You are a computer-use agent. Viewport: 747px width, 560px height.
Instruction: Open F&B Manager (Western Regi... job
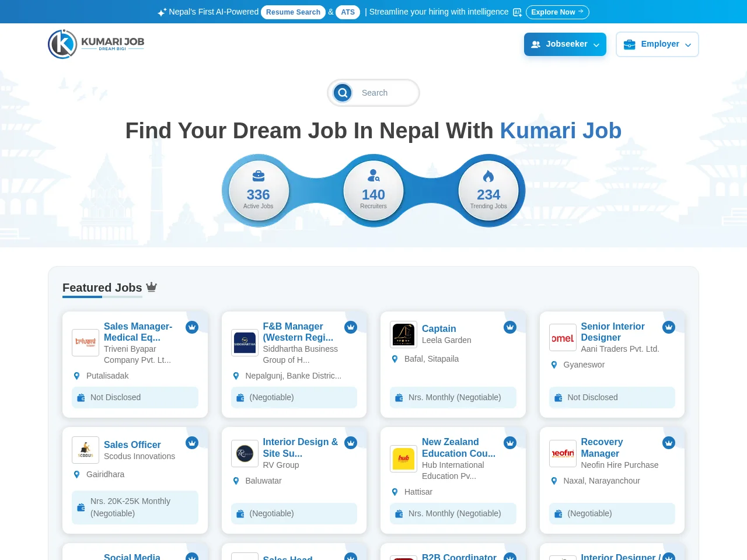(298, 332)
